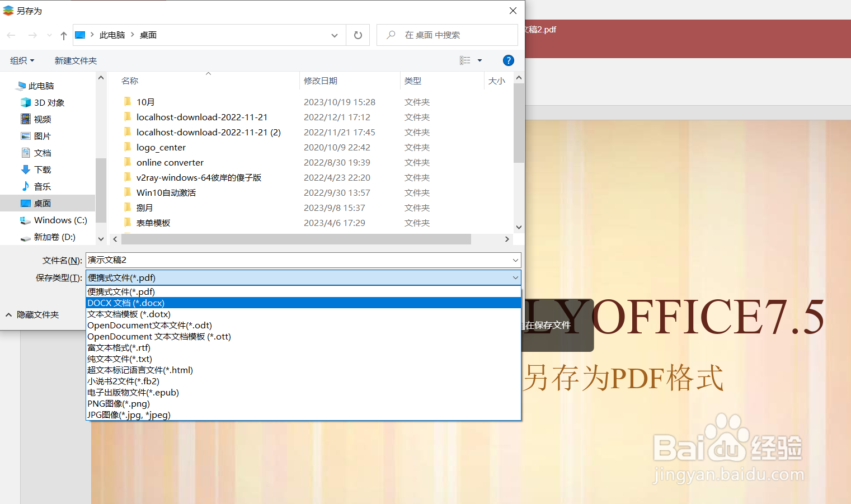851x504 pixels.
Task: Expand the address bar history dropdown
Action: pyautogui.click(x=335, y=35)
